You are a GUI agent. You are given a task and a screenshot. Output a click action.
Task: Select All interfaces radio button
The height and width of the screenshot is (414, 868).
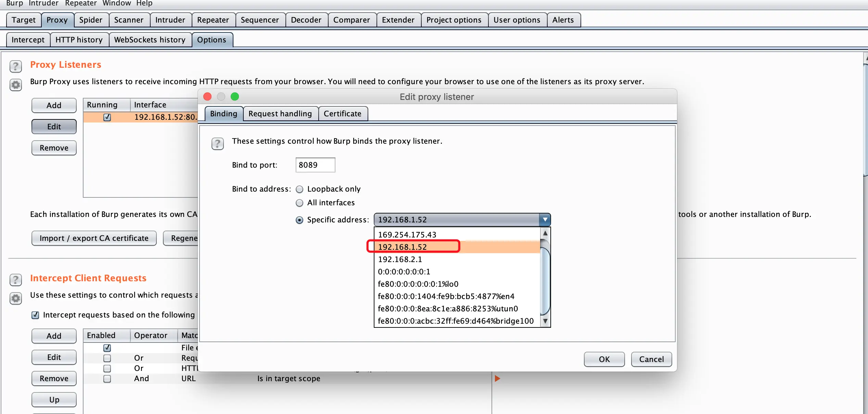click(299, 203)
